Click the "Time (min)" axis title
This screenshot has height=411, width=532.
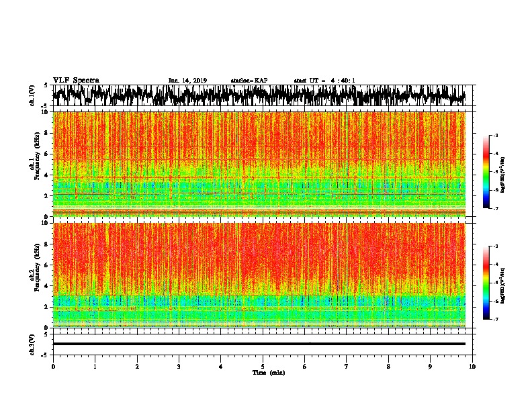(x=269, y=373)
